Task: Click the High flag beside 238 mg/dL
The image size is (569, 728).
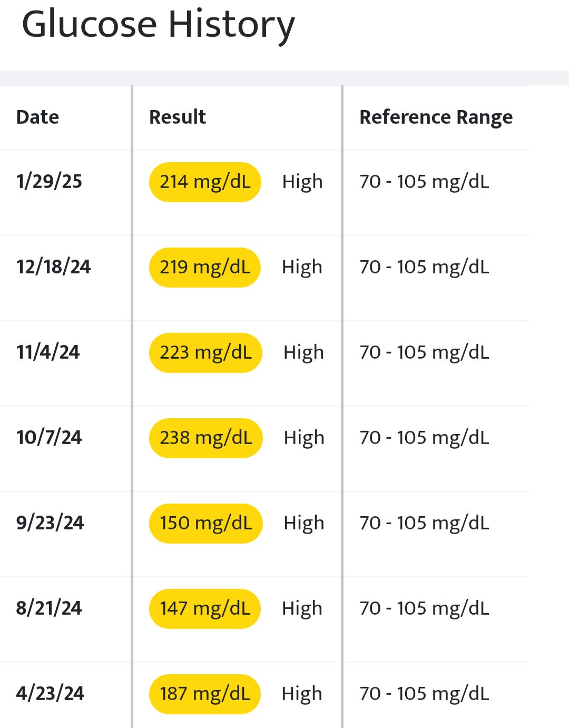Action: 304,438
